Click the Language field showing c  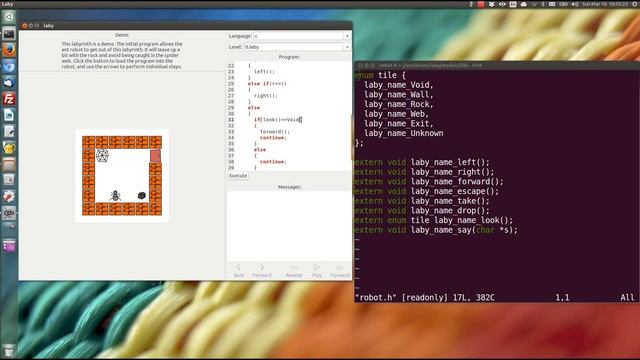298,36
